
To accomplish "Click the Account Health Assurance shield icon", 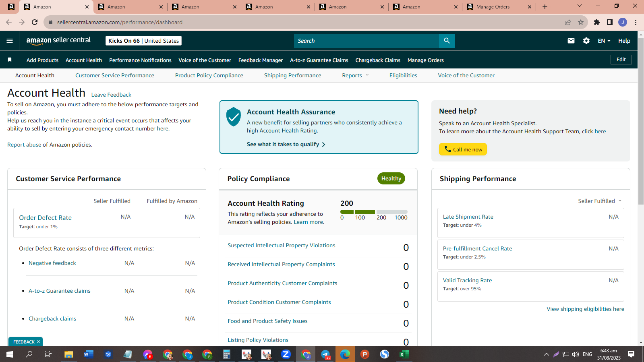I will [x=234, y=117].
